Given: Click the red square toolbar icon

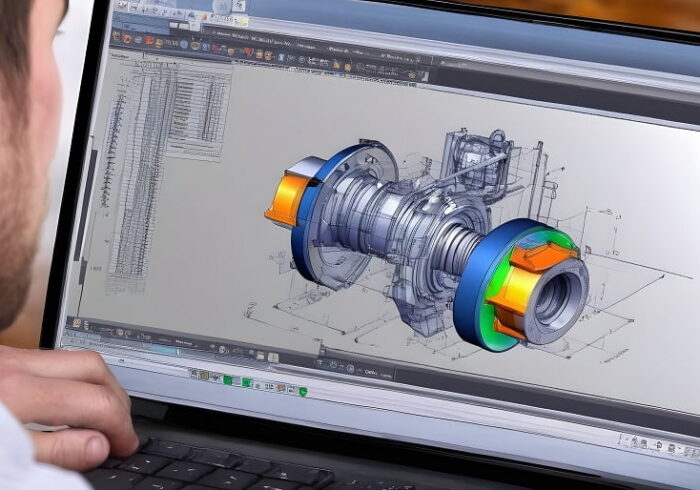Looking at the screenshot, I should [x=149, y=40].
